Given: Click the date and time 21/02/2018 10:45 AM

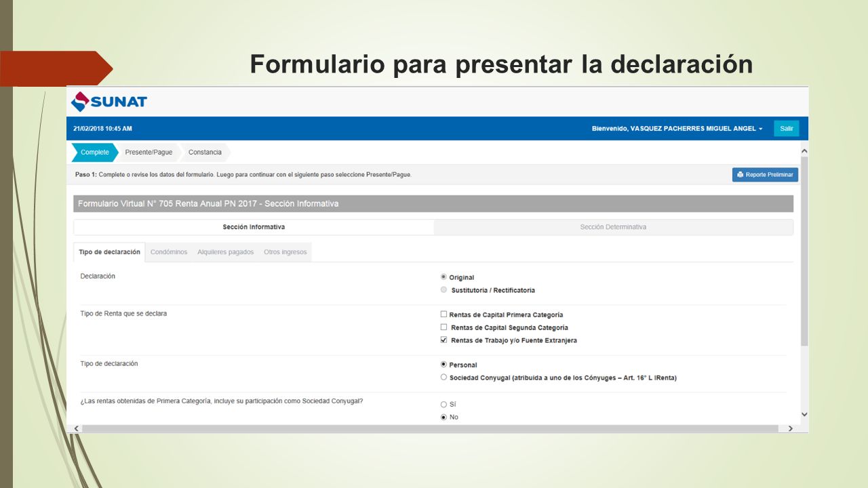Looking at the screenshot, I should tap(102, 129).
